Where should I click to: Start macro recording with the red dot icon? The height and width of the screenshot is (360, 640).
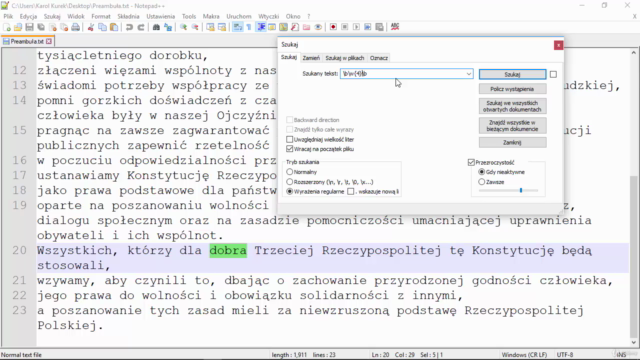click(333, 27)
